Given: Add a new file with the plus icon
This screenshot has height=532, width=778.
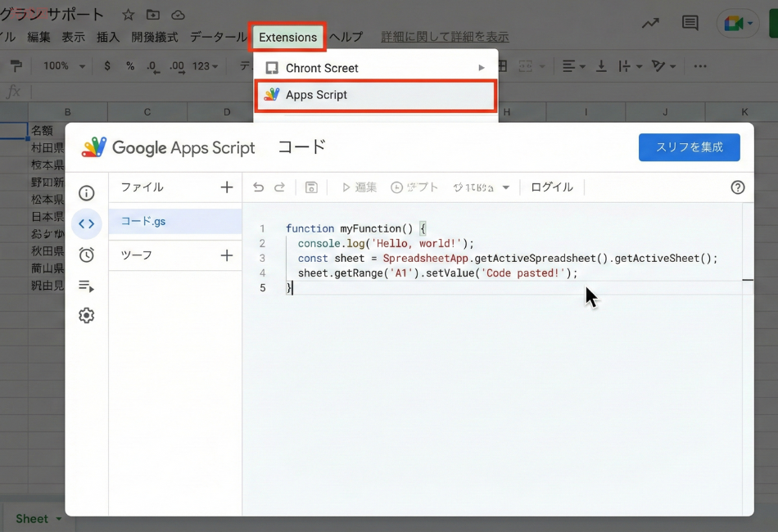Looking at the screenshot, I should tap(227, 187).
